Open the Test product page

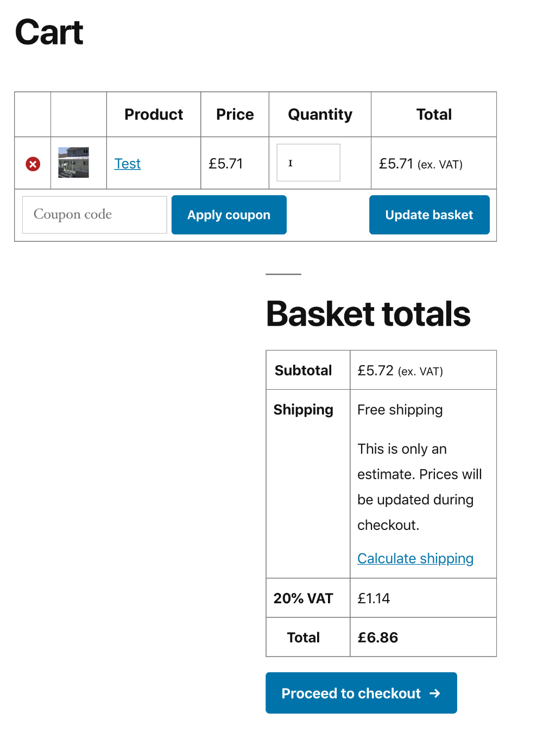(x=127, y=163)
